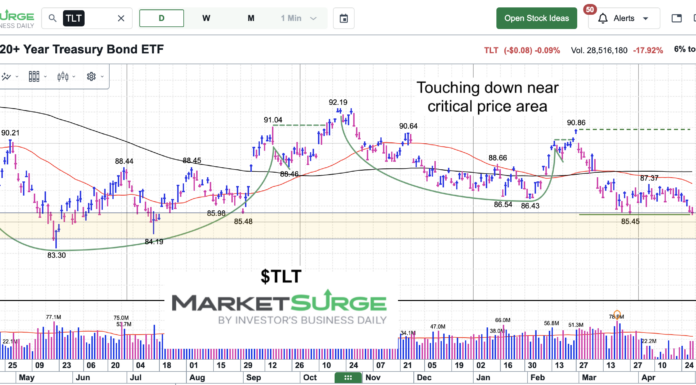This screenshot has height=385, width=696.
Task: Click the Vol. 28,516,180 volume reading
Action: coord(599,50)
